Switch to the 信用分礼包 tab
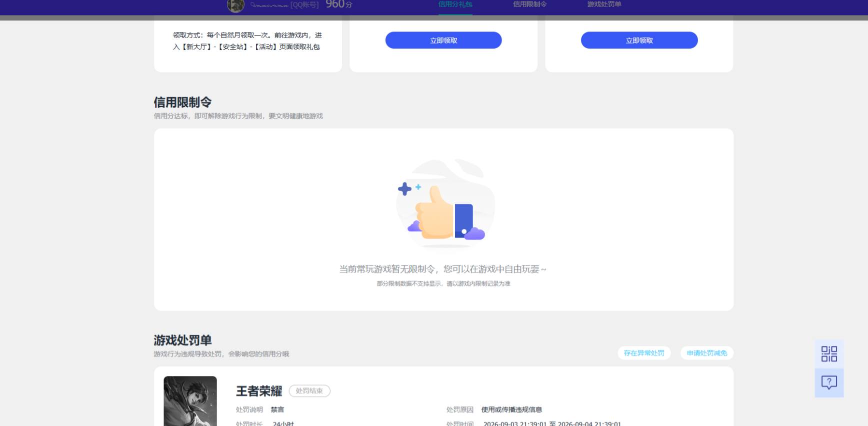868x426 pixels. (455, 5)
